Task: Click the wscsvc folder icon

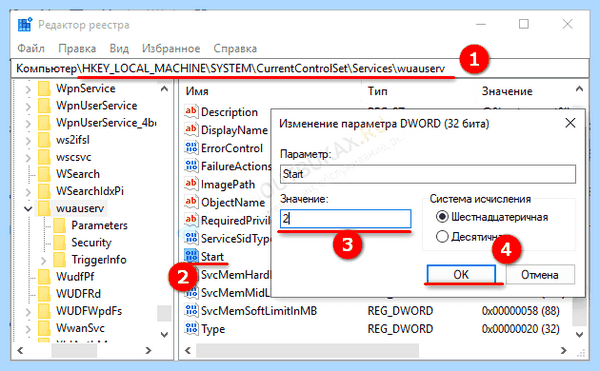Action: [x=44, y=157]
